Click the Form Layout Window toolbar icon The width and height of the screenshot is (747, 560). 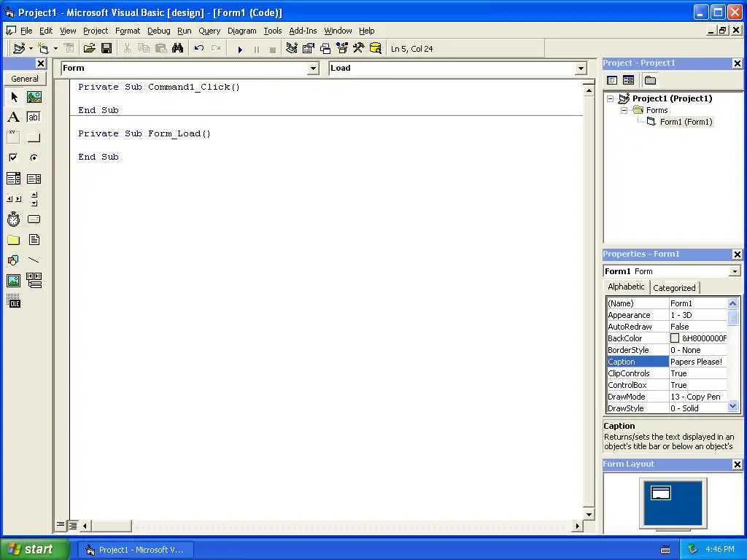[325, 49]
